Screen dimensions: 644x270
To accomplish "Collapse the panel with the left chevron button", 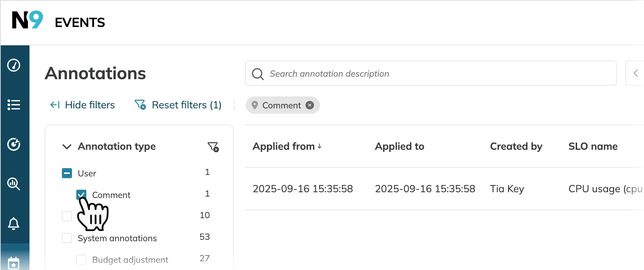I will pyautogui.click(x=635, y=73).
